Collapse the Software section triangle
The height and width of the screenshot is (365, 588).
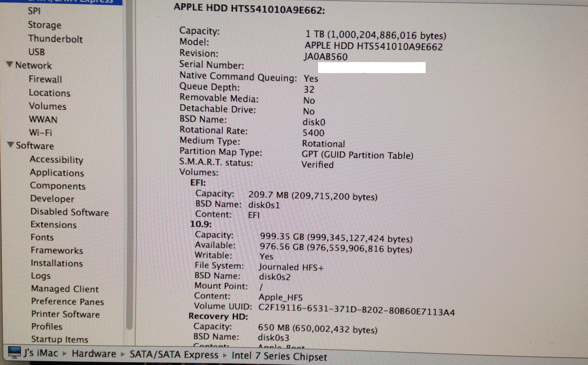[11, 144]
